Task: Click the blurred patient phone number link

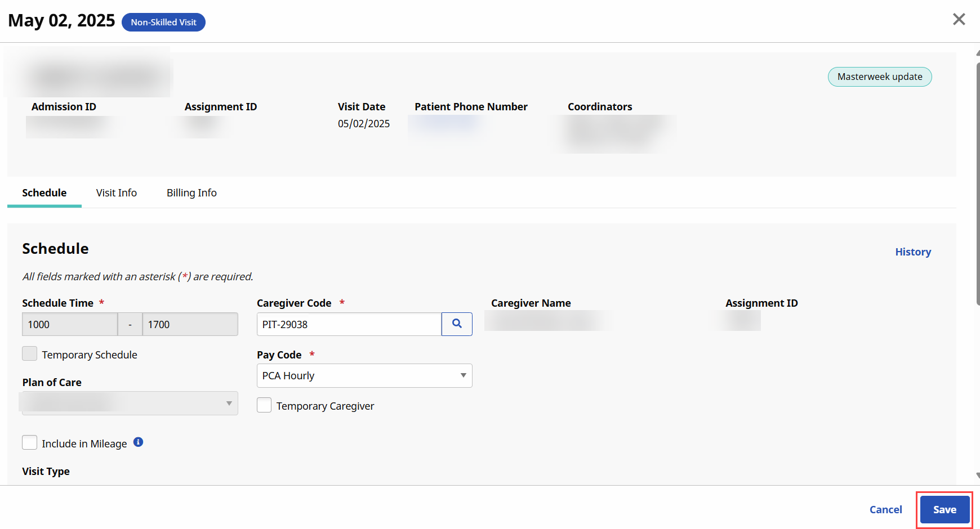Action: point(446,123)
